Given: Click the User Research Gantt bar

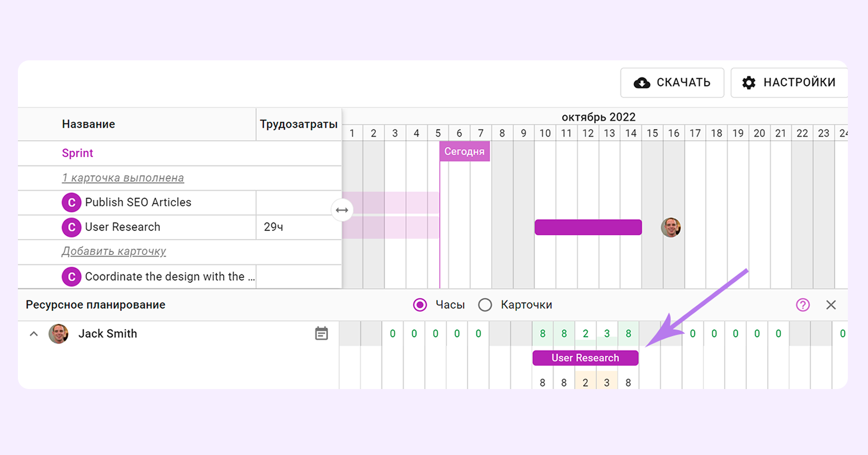Looking at the screenshot, I should tap(588, 227).
